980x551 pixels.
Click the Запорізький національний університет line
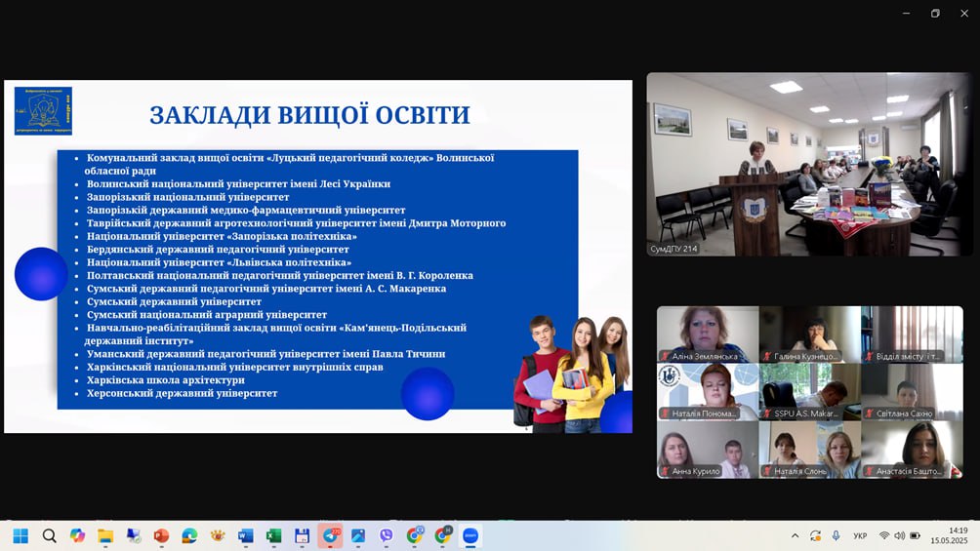pyautogui.click(x=187, y=197)
